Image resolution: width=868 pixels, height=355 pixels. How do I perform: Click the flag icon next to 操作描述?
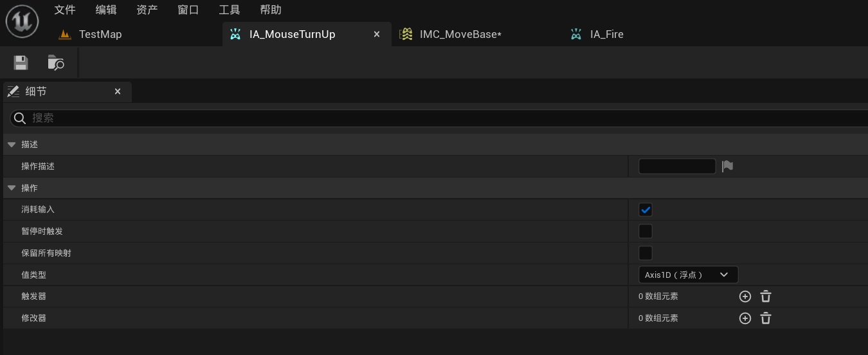pyautogui.click(x=727, y=166)
